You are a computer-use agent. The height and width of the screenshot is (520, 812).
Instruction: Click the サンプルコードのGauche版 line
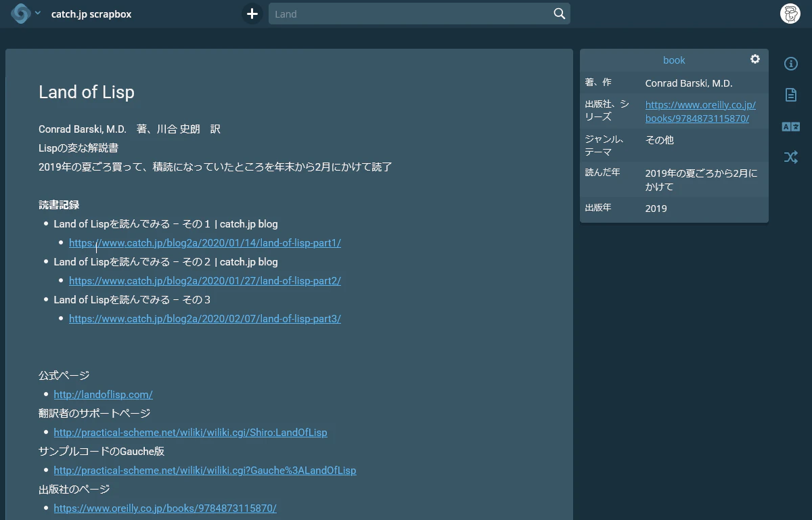(x=101, y=452)
